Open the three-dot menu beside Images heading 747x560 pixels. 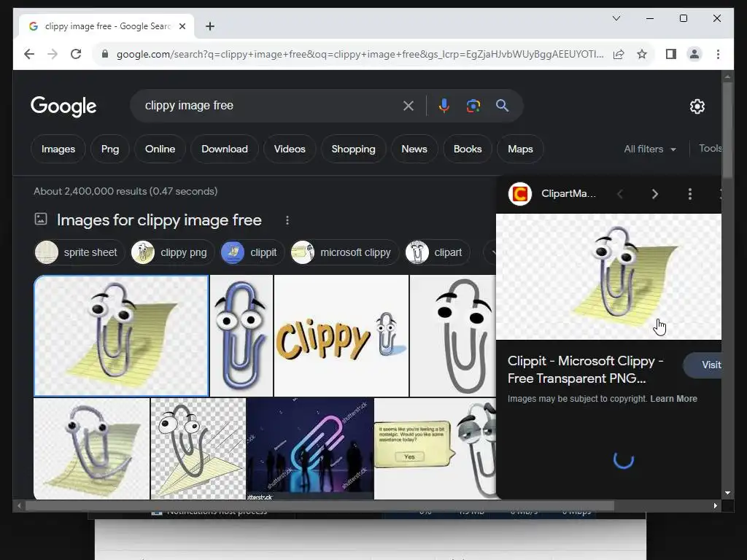(x=287, y=220)
